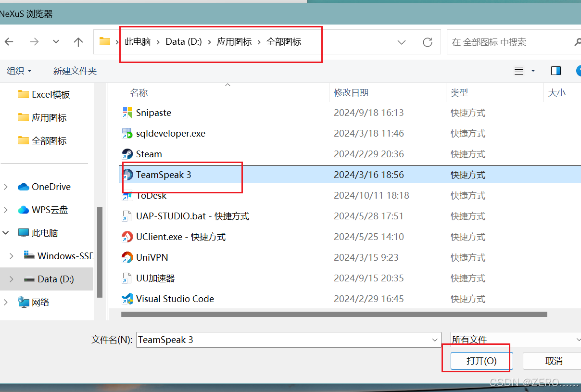This screenshot has height=392, width=581.
Task: Sort by the 名称 column header
Action: [139, 93]
